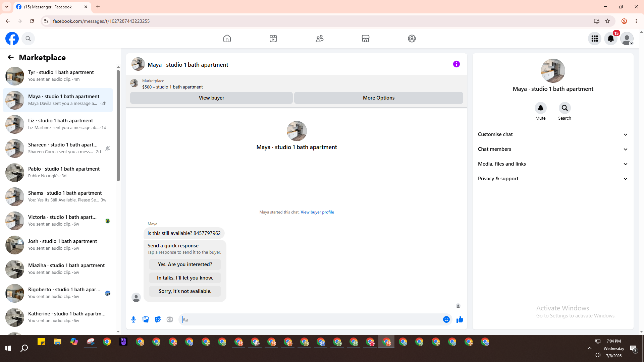
Task: Expand the Chat members section
Action: [553, 149]
